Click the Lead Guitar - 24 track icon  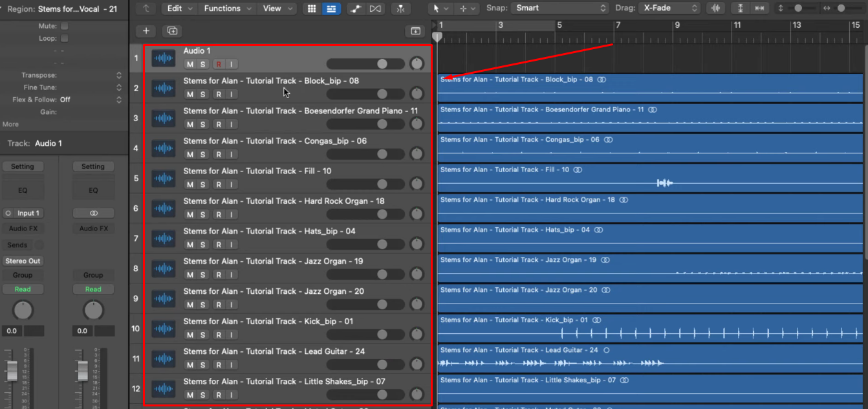164,359
